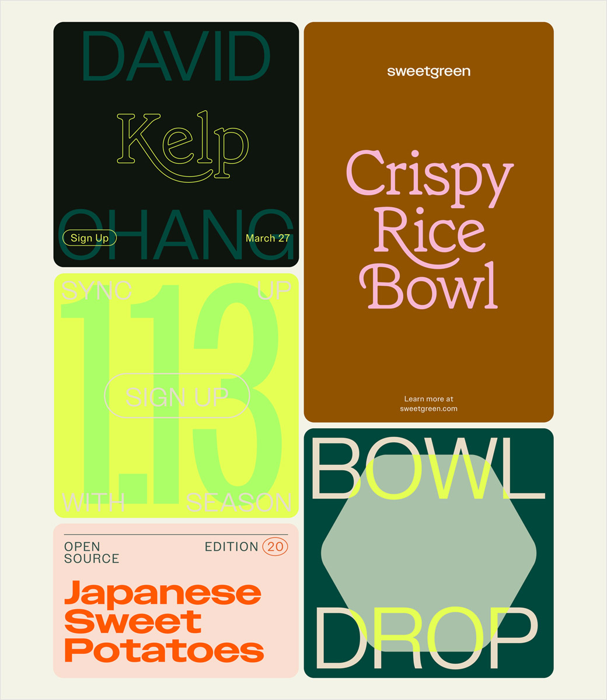Open the sweetgreen.com link
Image resolution: width=607 pixels, height=700 pixels.
point(428,409)
